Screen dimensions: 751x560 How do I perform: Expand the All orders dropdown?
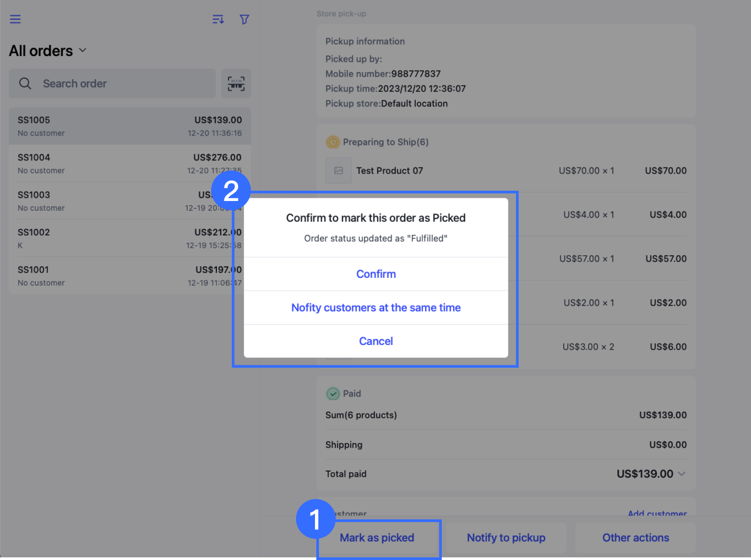(x=48, y=51)
